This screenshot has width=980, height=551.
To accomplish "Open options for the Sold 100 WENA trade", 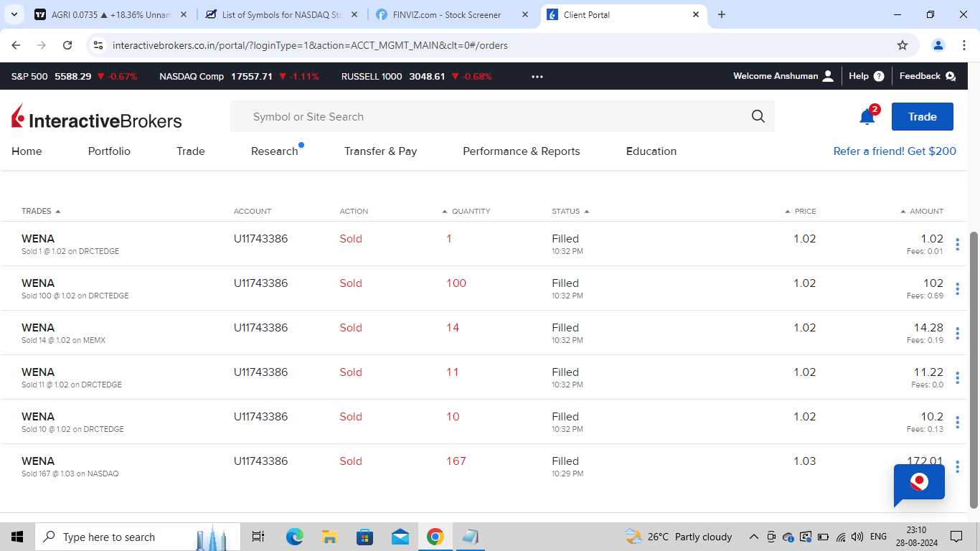I will coord(957,289).
